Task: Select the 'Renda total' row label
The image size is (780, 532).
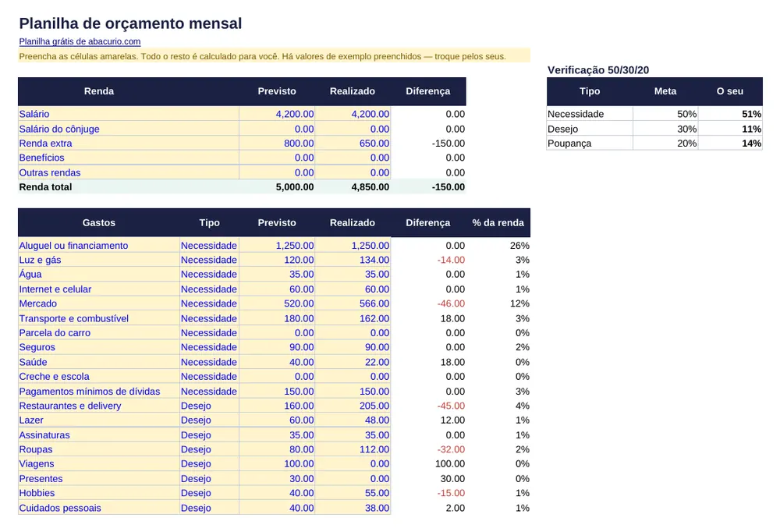Action: tap(45, 187)
